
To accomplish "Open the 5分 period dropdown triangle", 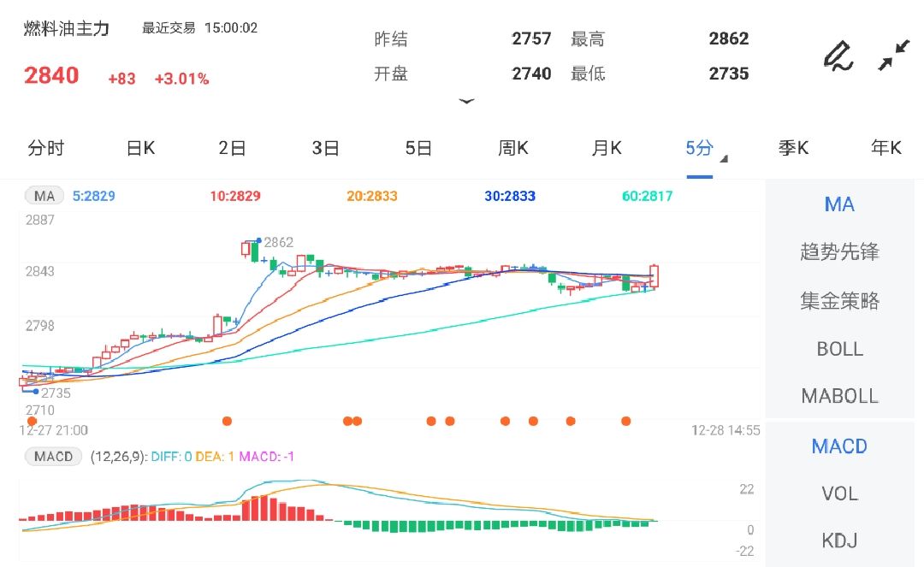I will [x=725, y=158].
